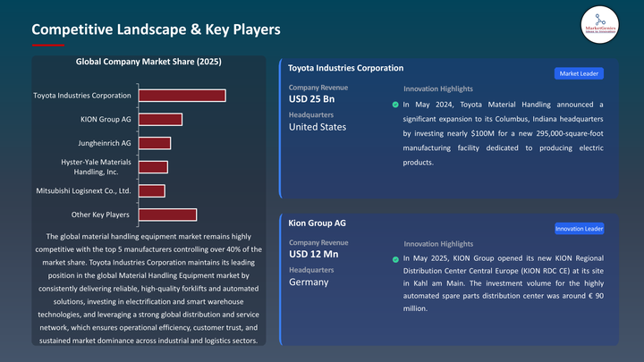The height and width of the screenshot is (362, 644).
Task: Select the Mitsubishi Logisnext bar
Action: [150, 190]
